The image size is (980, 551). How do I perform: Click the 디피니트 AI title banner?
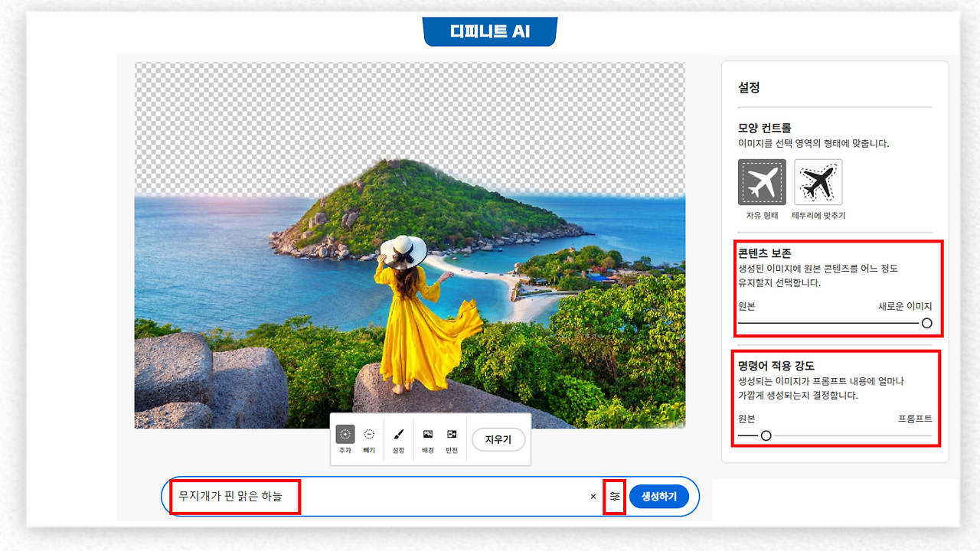490,31
